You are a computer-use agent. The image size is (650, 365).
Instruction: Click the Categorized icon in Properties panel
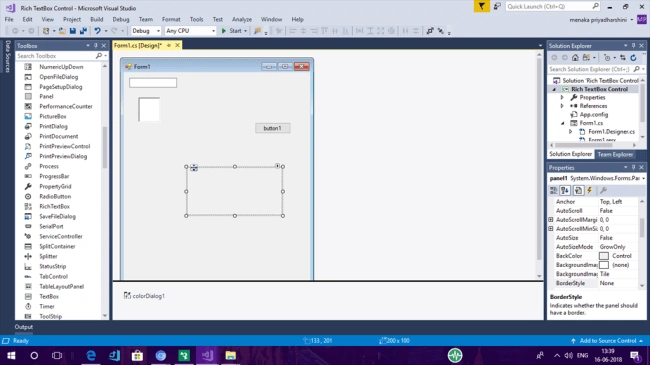pyautogui.click(x=553, y=190)
